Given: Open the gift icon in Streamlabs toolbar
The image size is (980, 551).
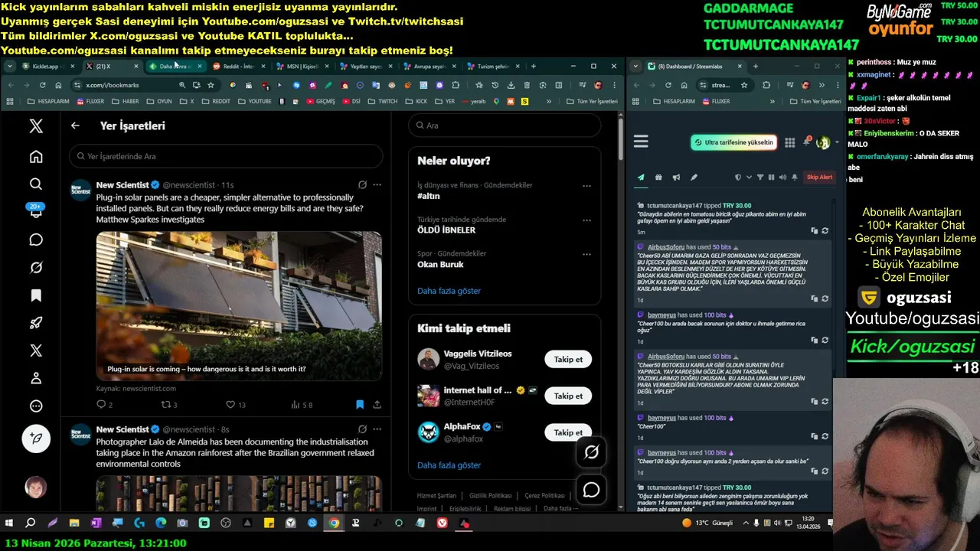Looking at the screenshot, I should point(658,178).
